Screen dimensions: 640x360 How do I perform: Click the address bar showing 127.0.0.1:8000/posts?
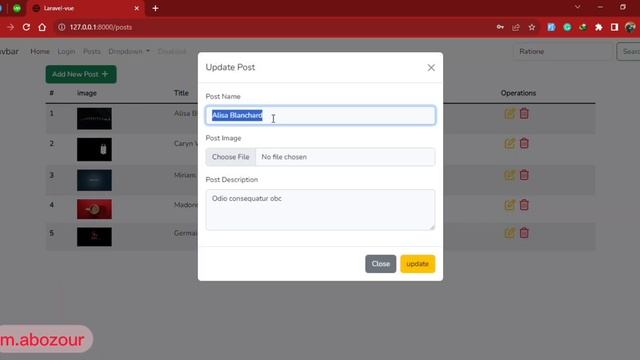pos(101,27)
